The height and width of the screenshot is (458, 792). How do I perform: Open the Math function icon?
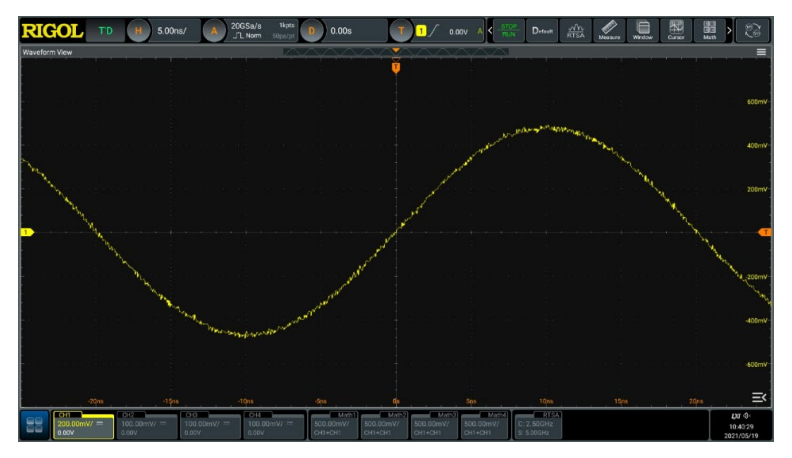[x=710, y=31]
